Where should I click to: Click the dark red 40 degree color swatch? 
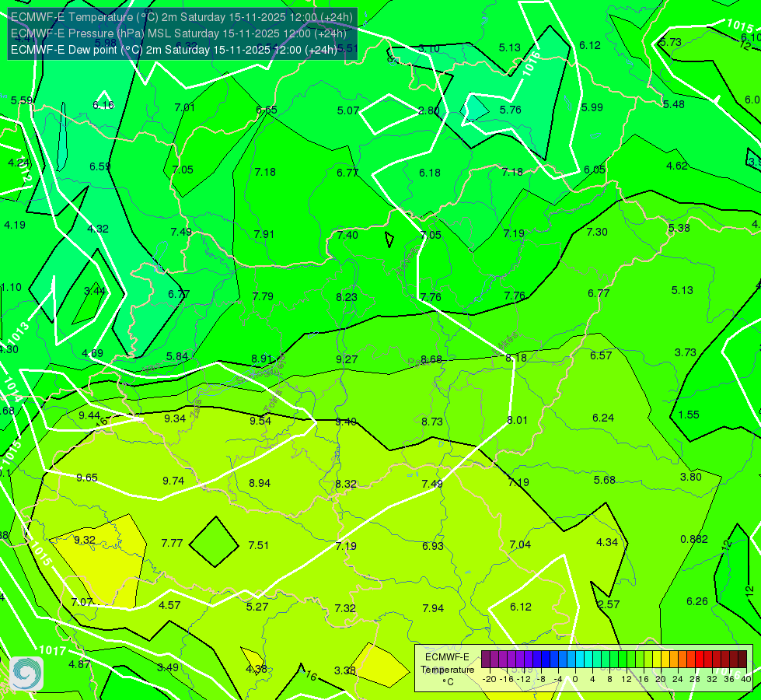coord(742,660)
